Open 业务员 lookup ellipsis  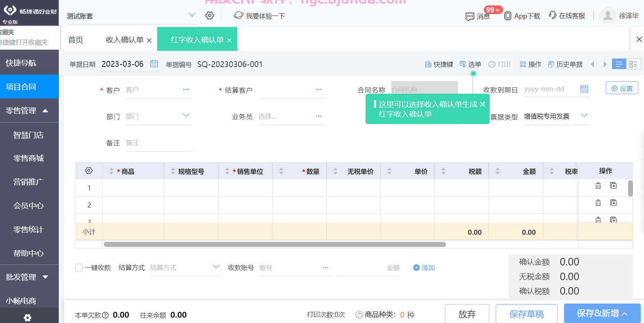click(319, 116)
